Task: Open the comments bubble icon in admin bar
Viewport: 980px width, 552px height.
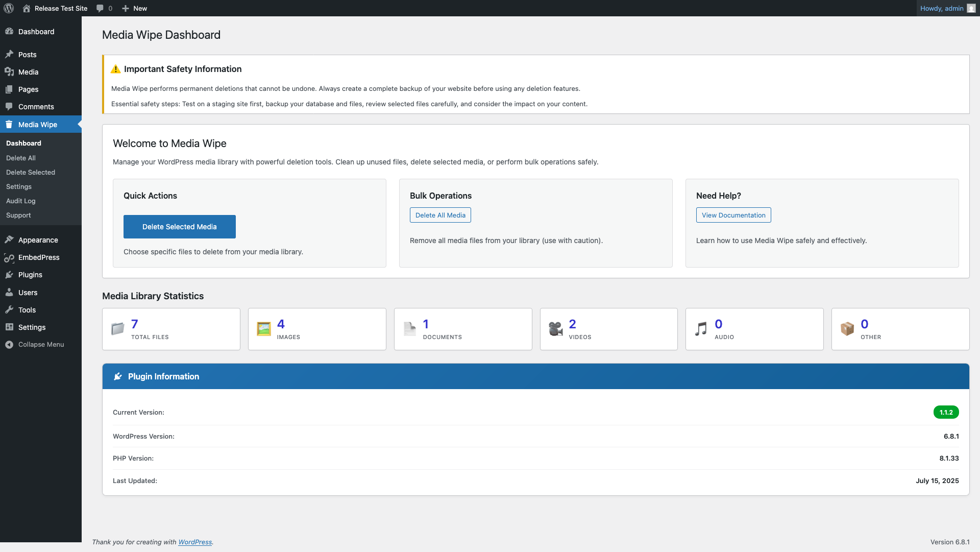Action: (100, 8)
